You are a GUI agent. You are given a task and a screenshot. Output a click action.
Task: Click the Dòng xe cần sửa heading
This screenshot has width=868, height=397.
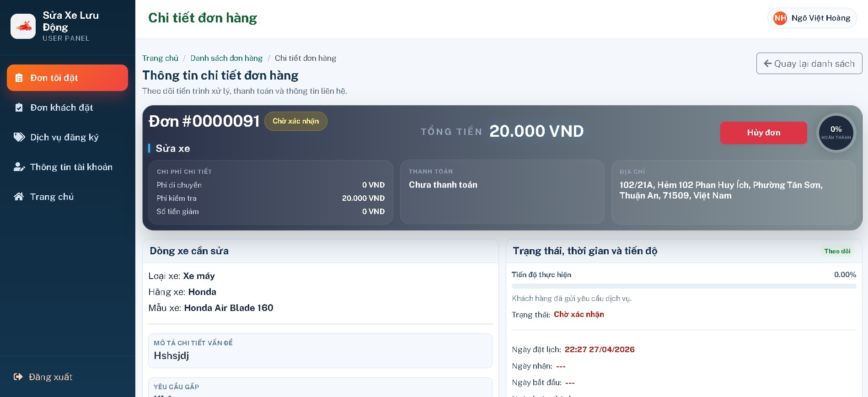click(189, 251)
